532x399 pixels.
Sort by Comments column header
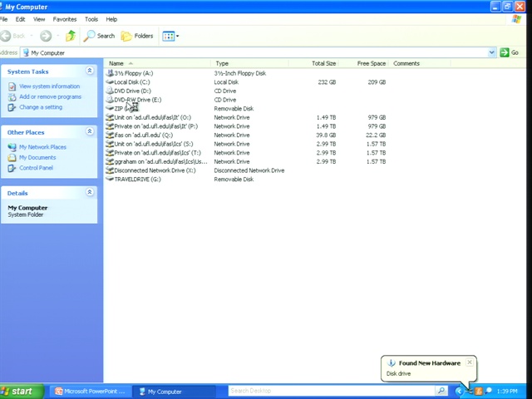click(420, 63)
